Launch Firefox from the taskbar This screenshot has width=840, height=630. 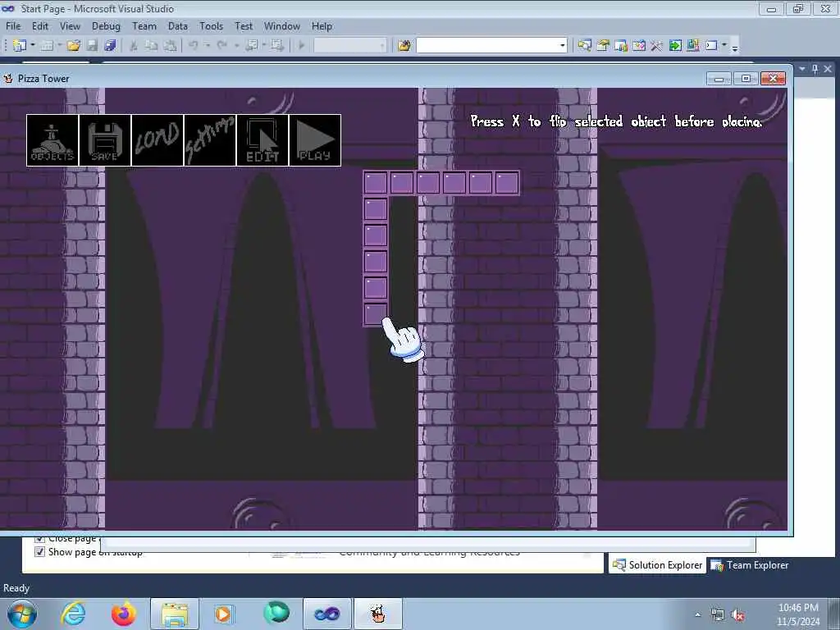pyautogui.click(x=124, y=614)
